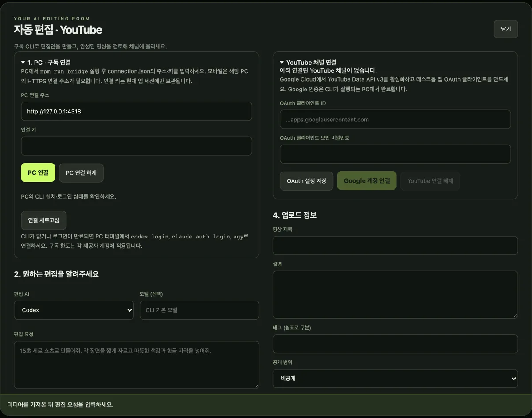The width and height of the screenshot is (532, 418).
Task: Focus the 태그 (쉼표로 구분) input field
Action: pyautogui.click(x=395, y=344)
